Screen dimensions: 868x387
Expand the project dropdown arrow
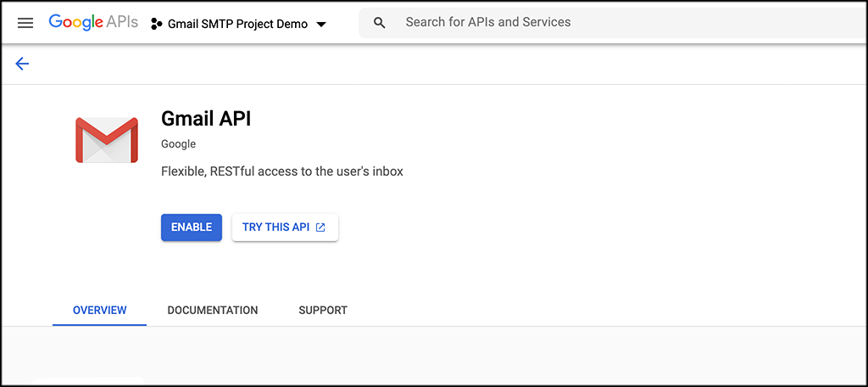point(320,25)
